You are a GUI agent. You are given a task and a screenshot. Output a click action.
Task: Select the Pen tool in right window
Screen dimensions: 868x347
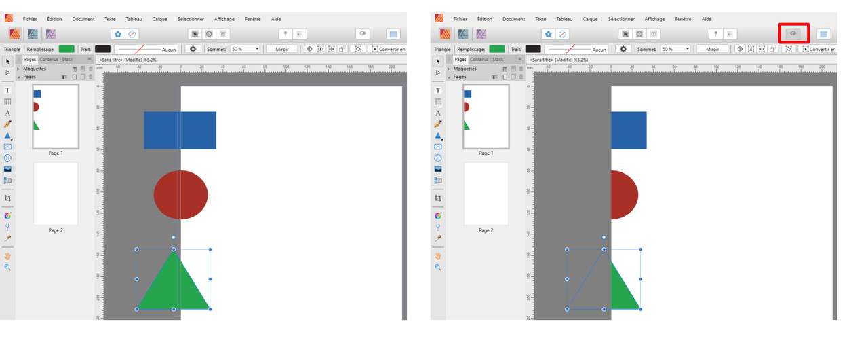438,124
